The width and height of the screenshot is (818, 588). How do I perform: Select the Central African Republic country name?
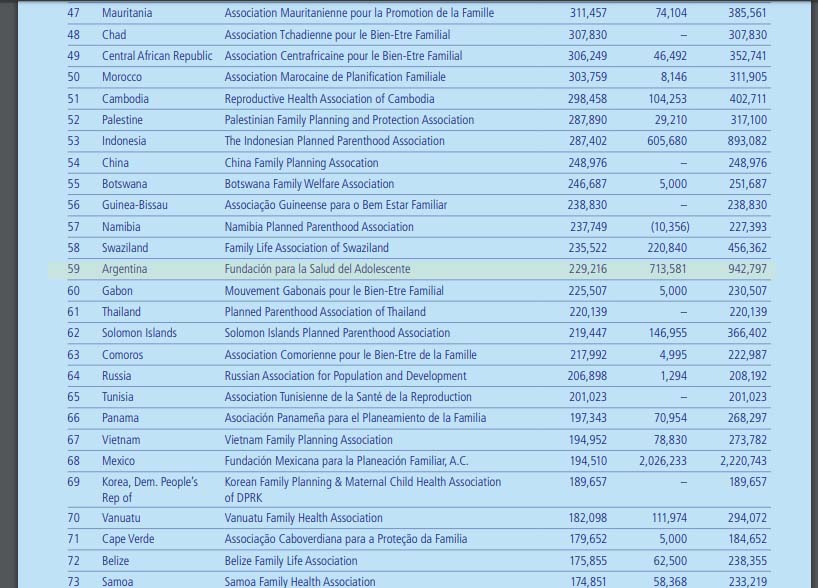[157, 56]
